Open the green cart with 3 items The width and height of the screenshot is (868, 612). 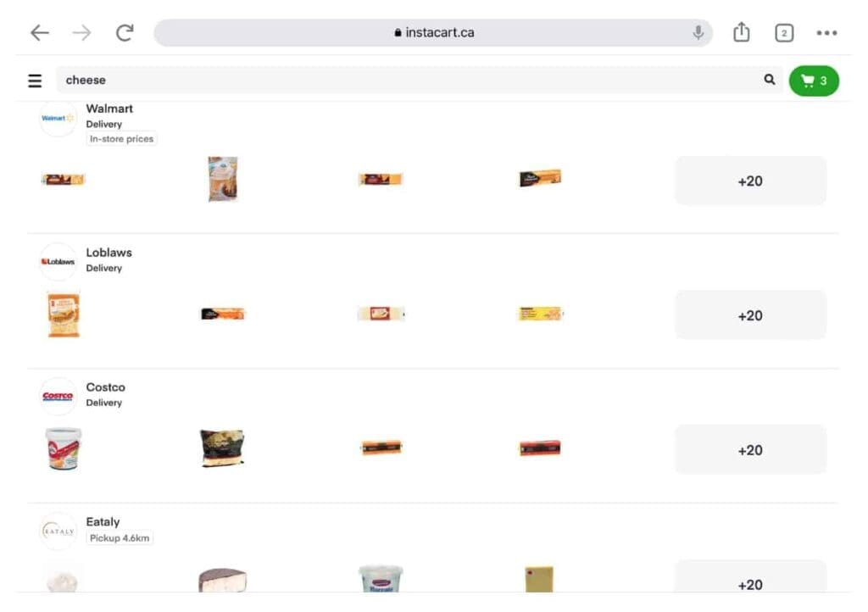coord(814,81)
